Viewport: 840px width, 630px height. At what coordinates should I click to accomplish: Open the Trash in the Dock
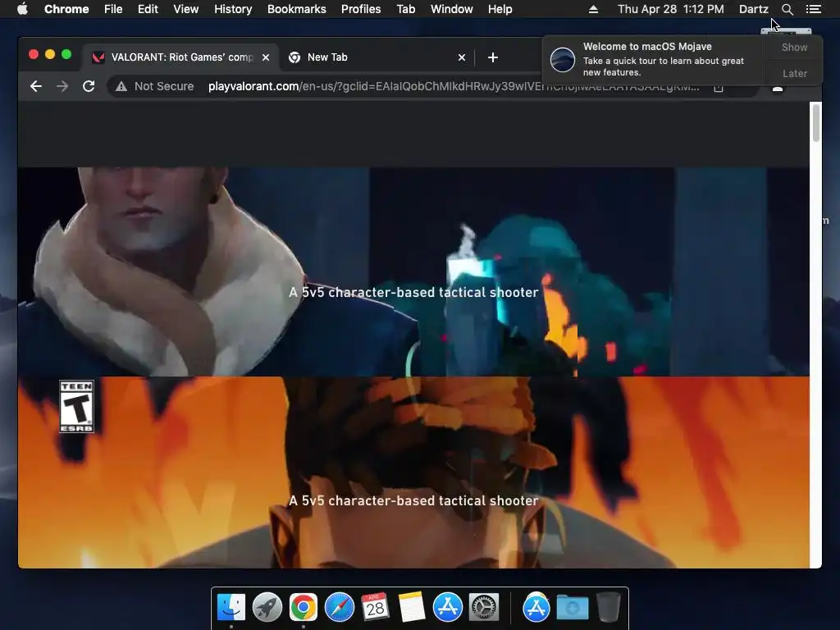pyautogui.click(x=609, y=607)
